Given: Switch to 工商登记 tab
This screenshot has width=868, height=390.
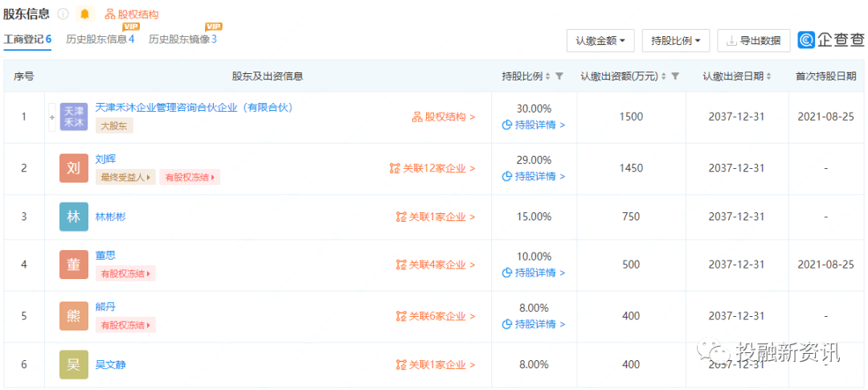Looking at the screenshot, I should tap(27, 39).
